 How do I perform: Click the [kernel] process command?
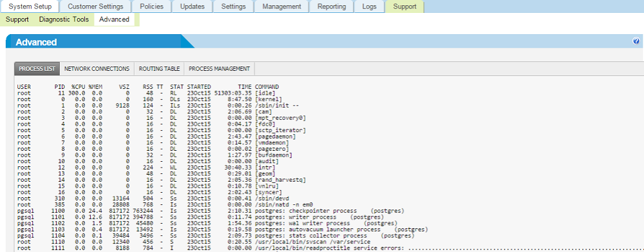tap(268, 99)
